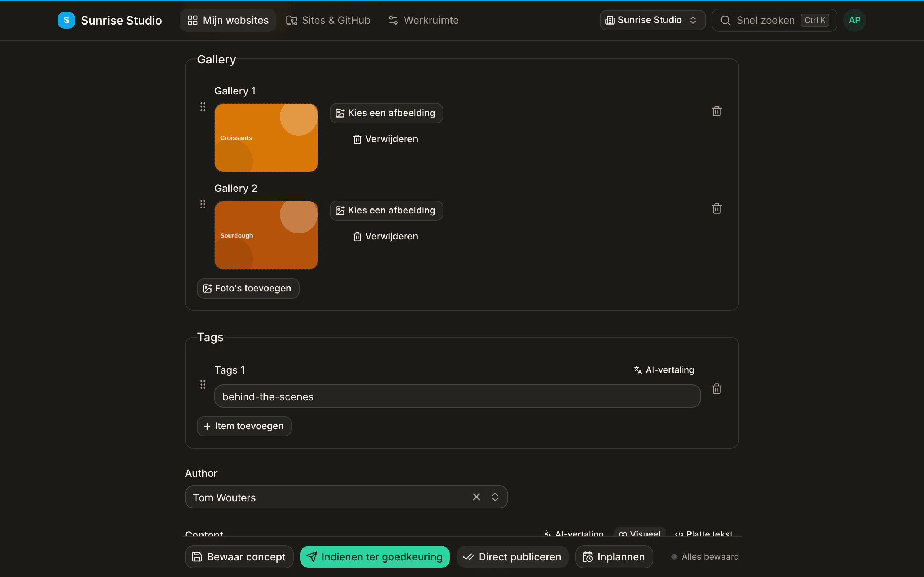
Task: Expand the Author dropdown chevrons
Action: click(495, 497)
